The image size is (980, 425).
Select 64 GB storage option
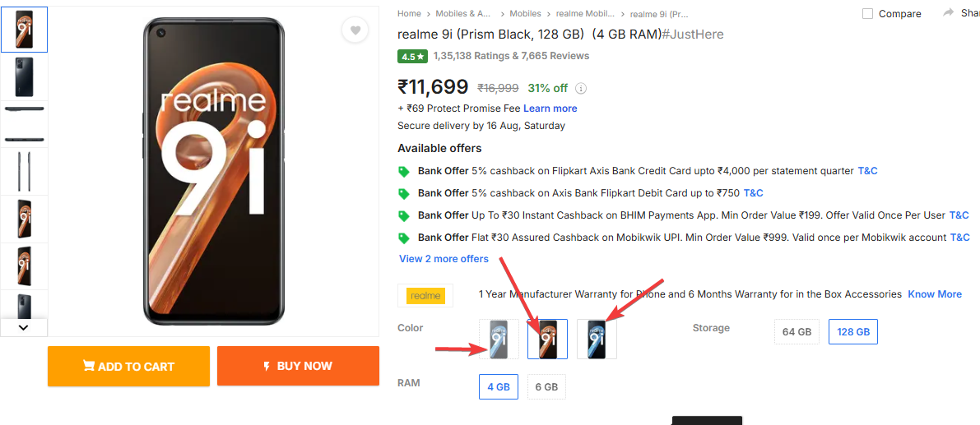797,332
